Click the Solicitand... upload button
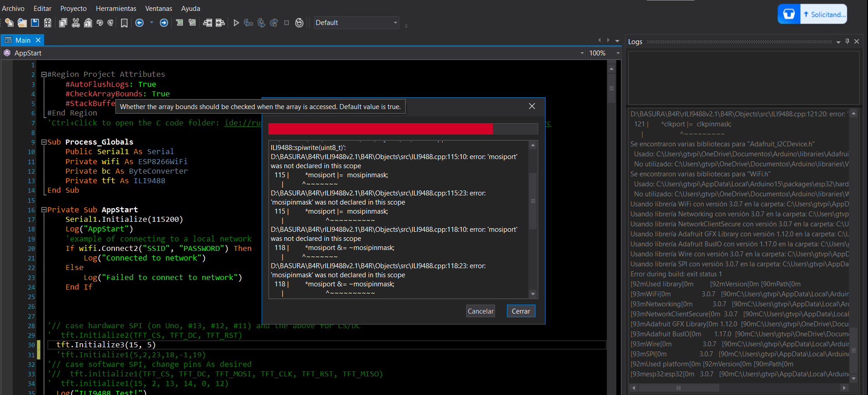This screenshot has width=868, height=395. tap(824, 14)
